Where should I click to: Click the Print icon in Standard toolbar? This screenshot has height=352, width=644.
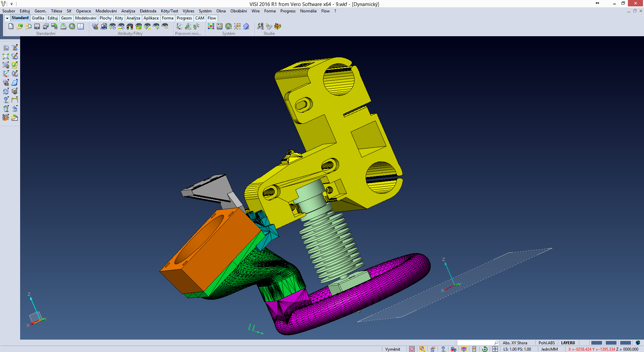tap(63, 26)
